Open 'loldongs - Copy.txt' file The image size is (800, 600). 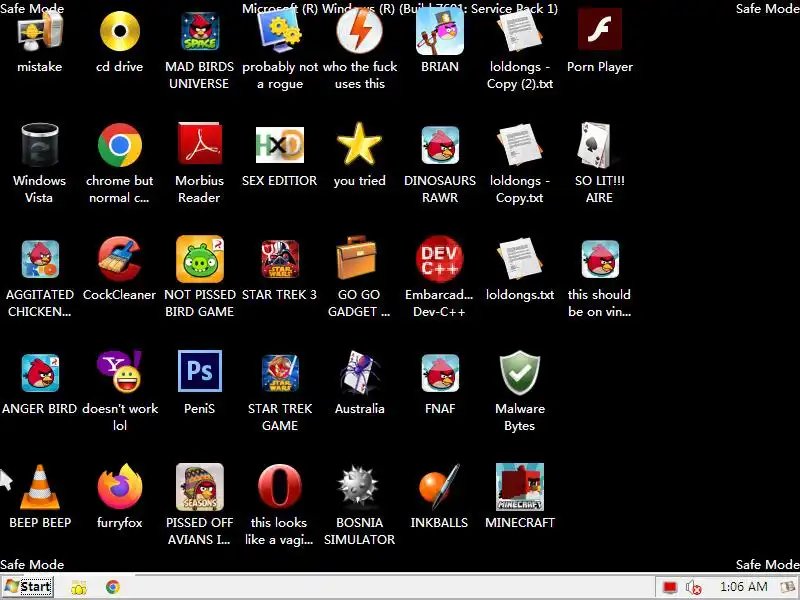coord(519,145)
